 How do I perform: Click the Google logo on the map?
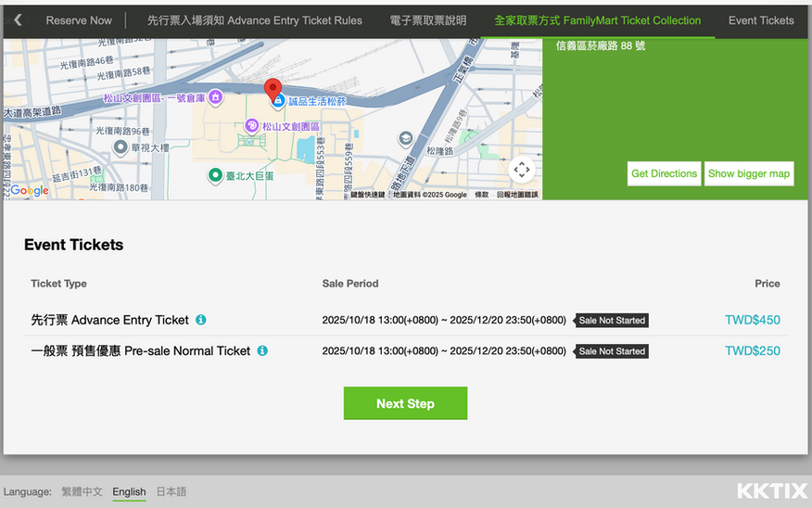point(30,191)
